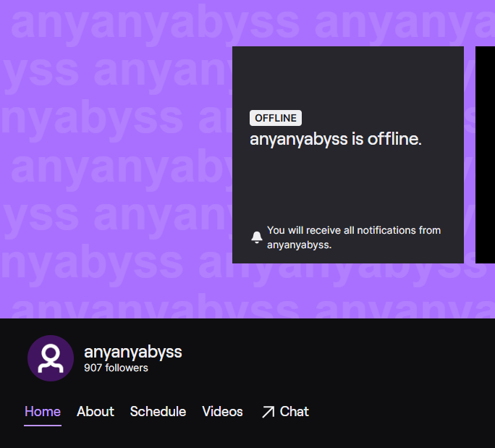
Task: Click the dark header area right of channel name
Action: 338,358
